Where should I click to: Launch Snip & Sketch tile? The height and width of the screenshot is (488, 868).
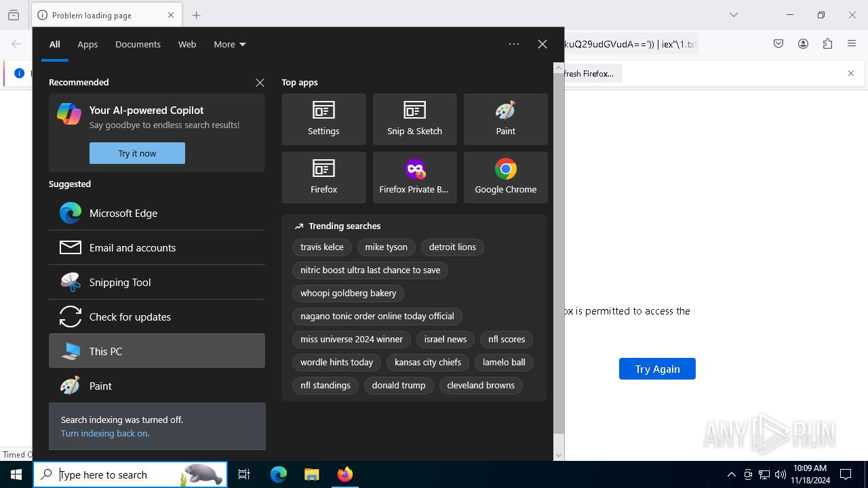[x=414, y=119]
